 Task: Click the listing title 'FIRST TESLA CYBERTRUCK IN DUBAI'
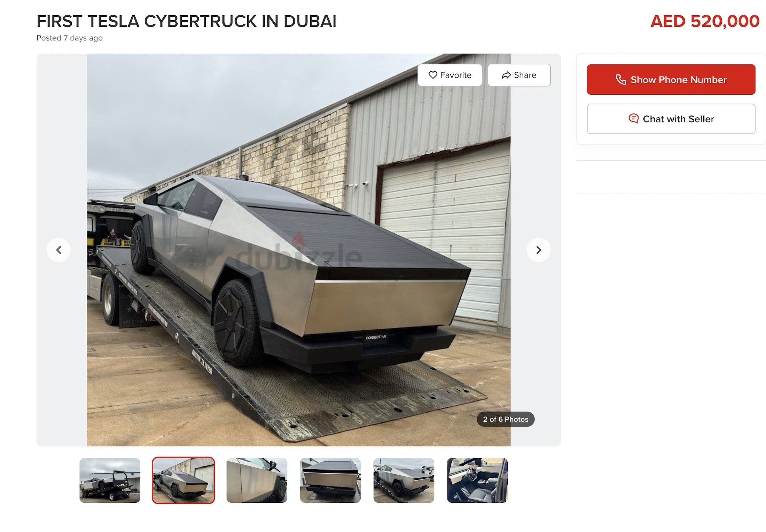click(x=186, y=21)
